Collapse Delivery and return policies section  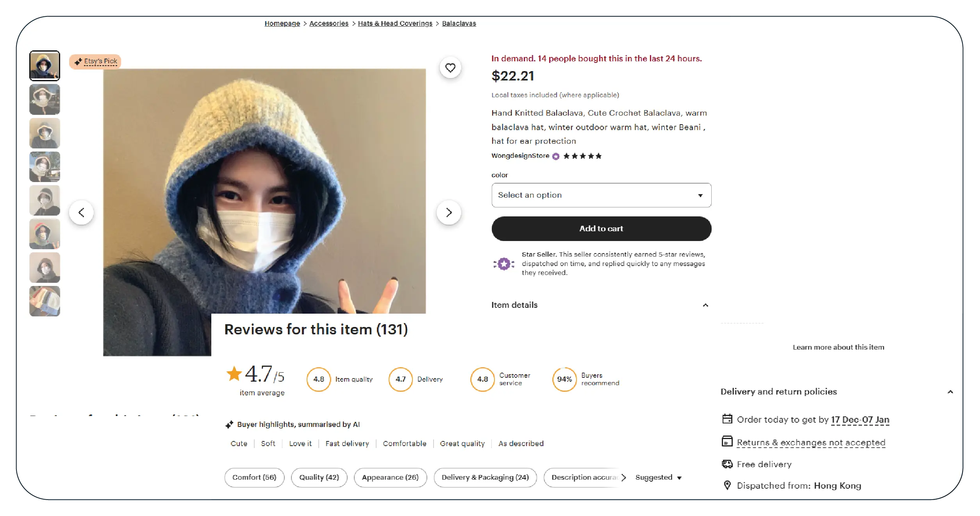[x=950, y=392]
